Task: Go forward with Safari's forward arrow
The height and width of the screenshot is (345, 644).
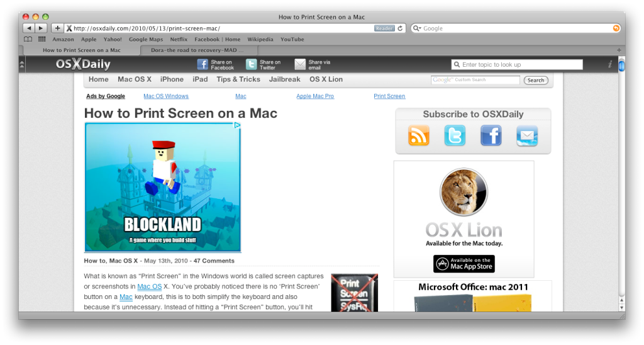Action: [41, 28]
